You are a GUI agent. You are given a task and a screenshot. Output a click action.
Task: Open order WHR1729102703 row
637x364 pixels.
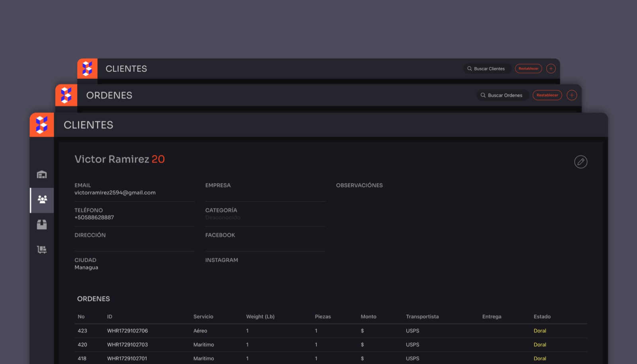coord(127,345)
